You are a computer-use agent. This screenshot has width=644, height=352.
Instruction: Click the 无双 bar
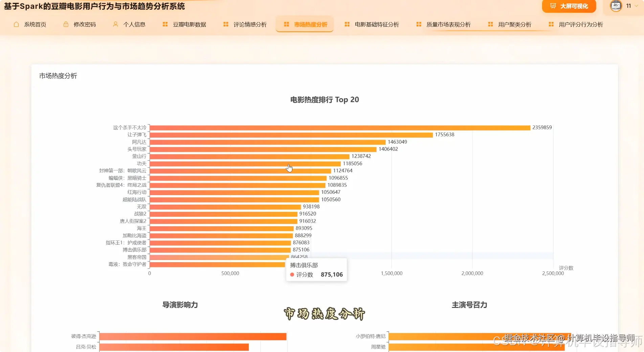pos(225,207)
